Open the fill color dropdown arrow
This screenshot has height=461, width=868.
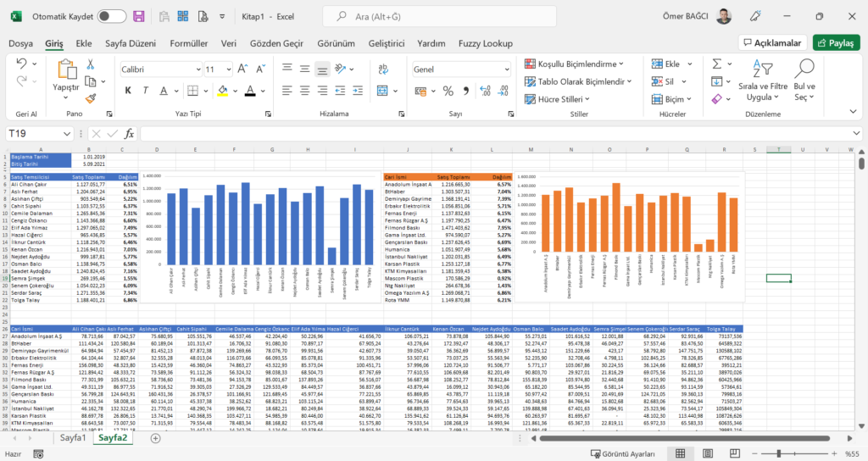tap(236, 91)
